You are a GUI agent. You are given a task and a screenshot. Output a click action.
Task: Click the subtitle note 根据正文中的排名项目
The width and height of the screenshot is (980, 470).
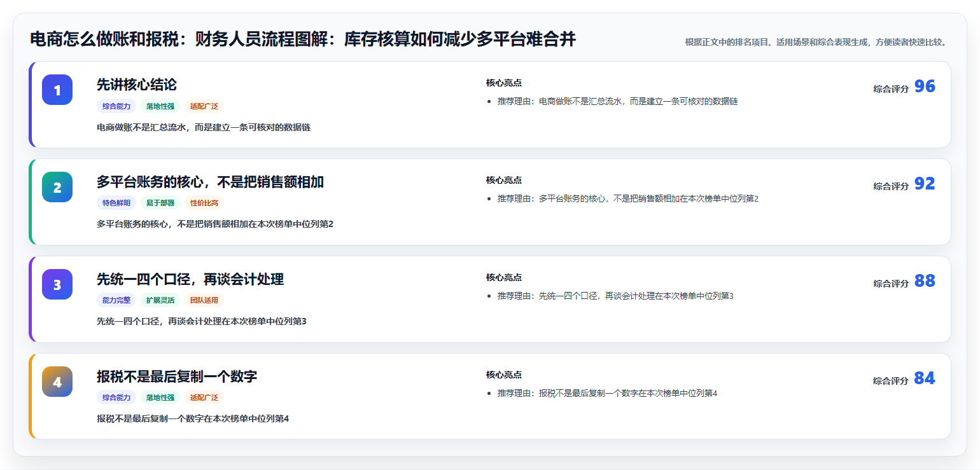[817, 43]
